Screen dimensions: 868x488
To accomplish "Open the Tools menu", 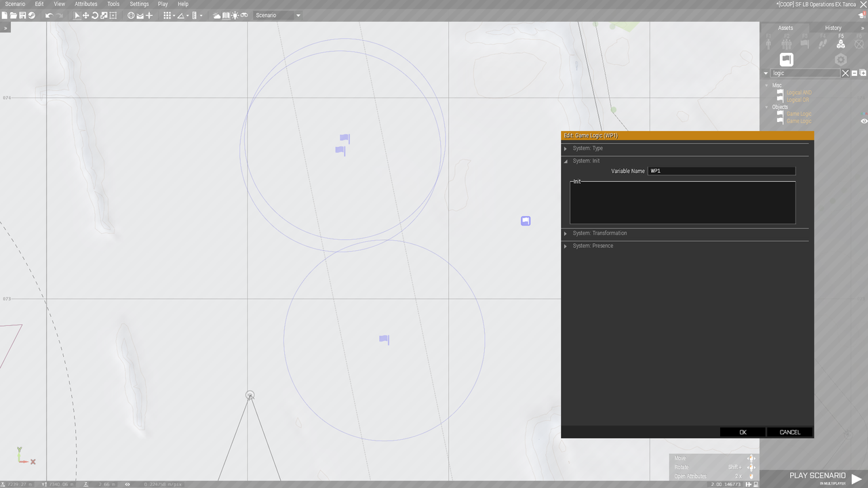I will (113, 4).
